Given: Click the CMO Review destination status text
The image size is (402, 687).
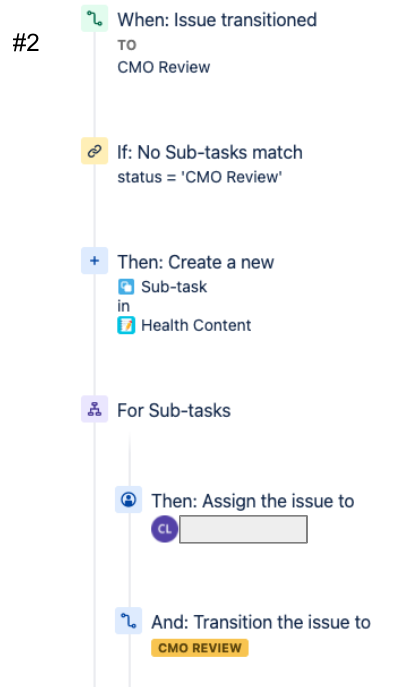Looking at the screenshot, I should tap(164, 67).
